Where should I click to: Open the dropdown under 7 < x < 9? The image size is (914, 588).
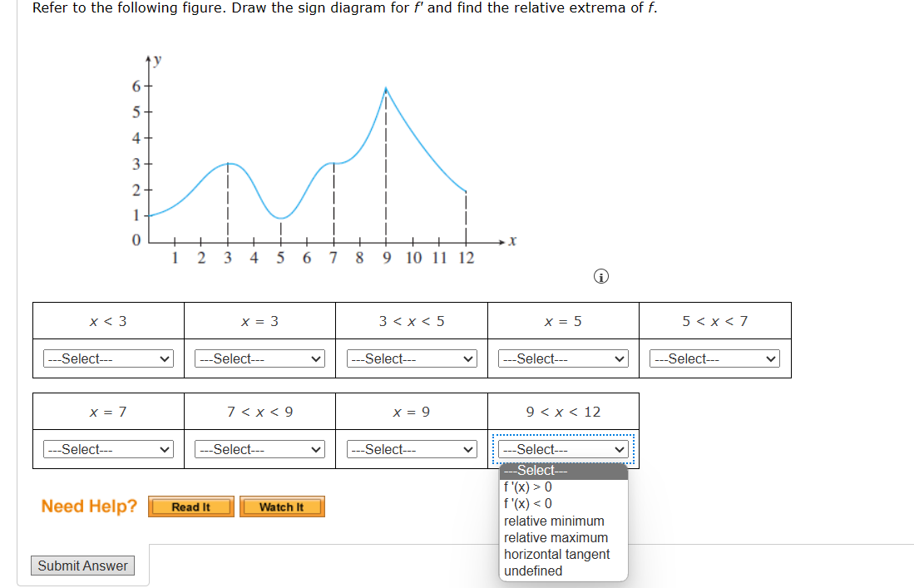(258, 448)
